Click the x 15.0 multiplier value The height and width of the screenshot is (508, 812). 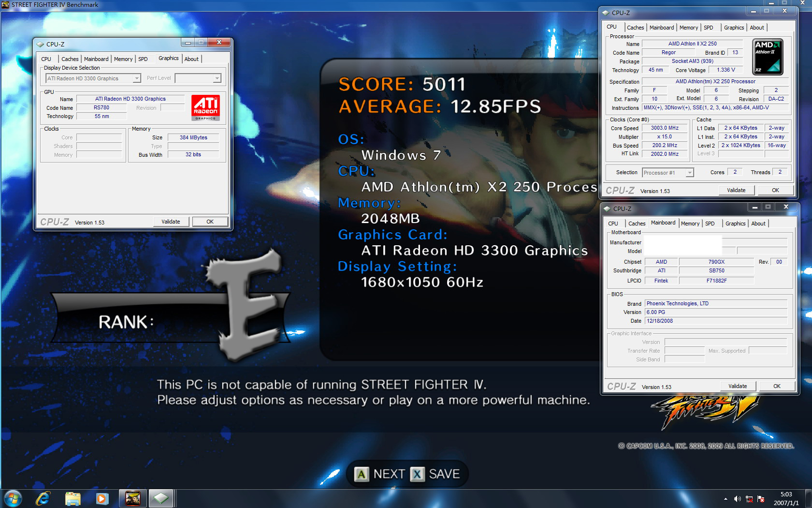pyautogui.click(x=665, y=136)
